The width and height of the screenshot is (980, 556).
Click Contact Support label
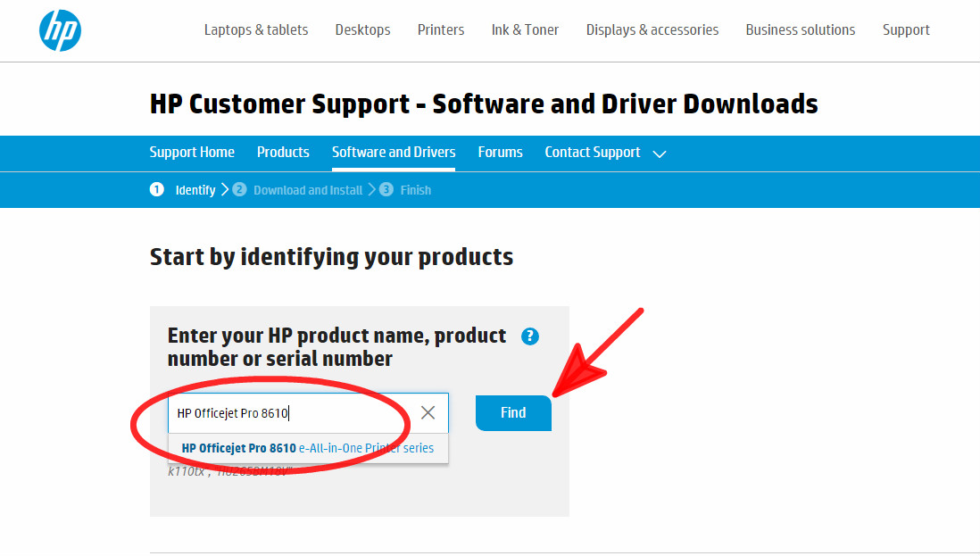click(593, 153)
